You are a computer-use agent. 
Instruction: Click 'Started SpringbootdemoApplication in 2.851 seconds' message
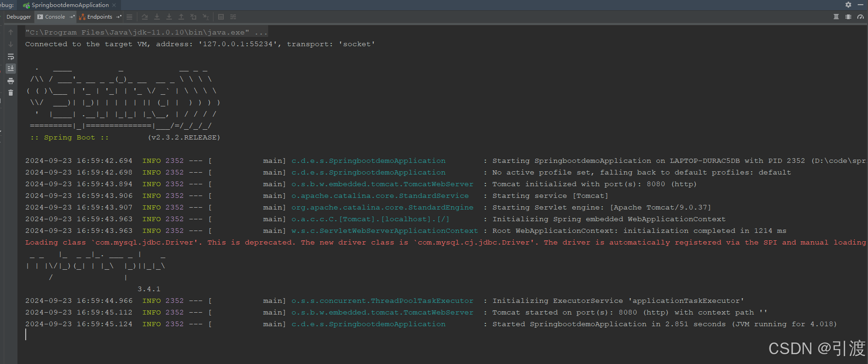tap(664, 324)
